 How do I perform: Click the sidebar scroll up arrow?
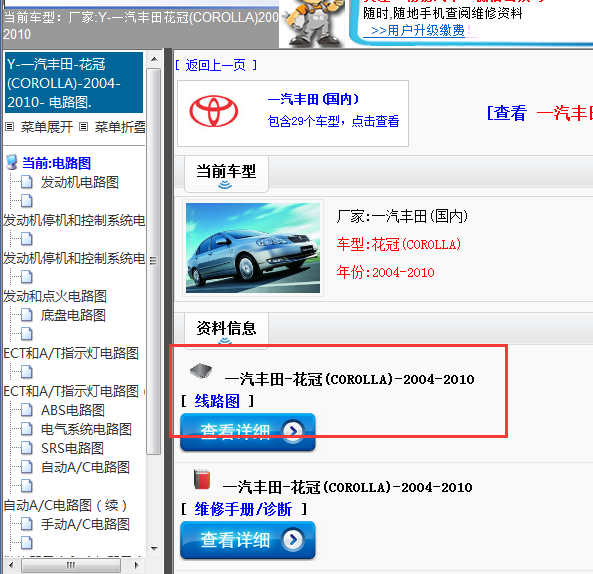[154, 59]
